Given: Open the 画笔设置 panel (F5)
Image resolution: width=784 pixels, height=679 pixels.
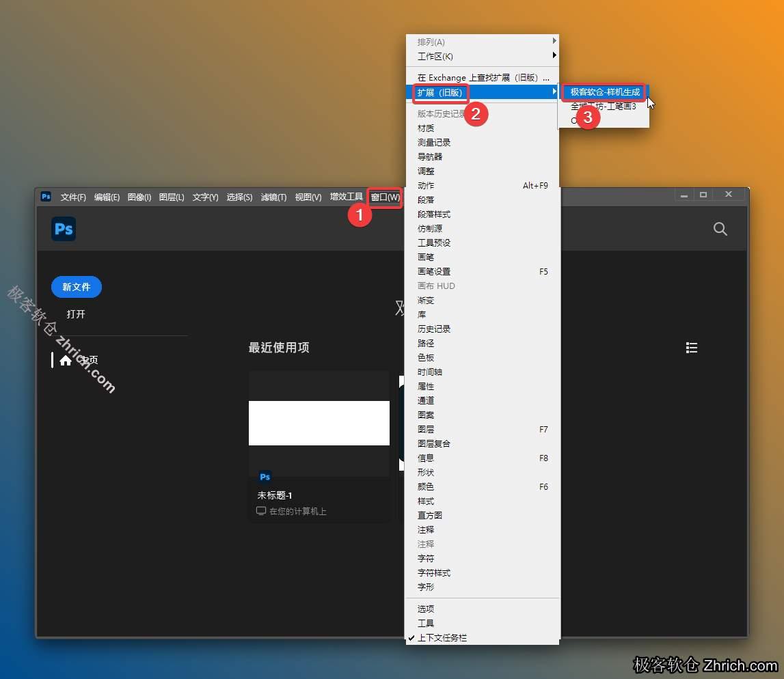Looking at the screenshot, I should (483, 272).
